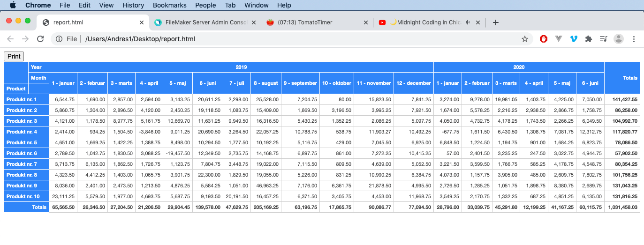Viewport: 644px width, 245px height.
Task: Switch to the FileMaker Server Admin Console tab
Action: pos(205,22)
